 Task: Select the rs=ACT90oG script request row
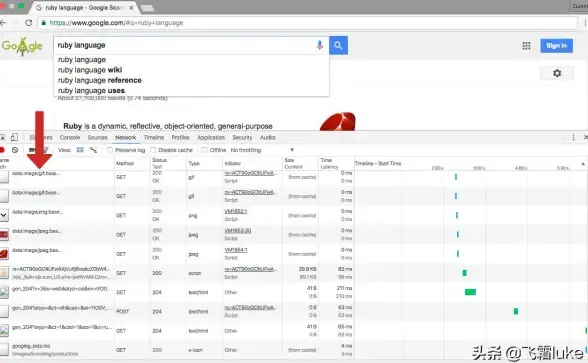[x=294, y=273]
